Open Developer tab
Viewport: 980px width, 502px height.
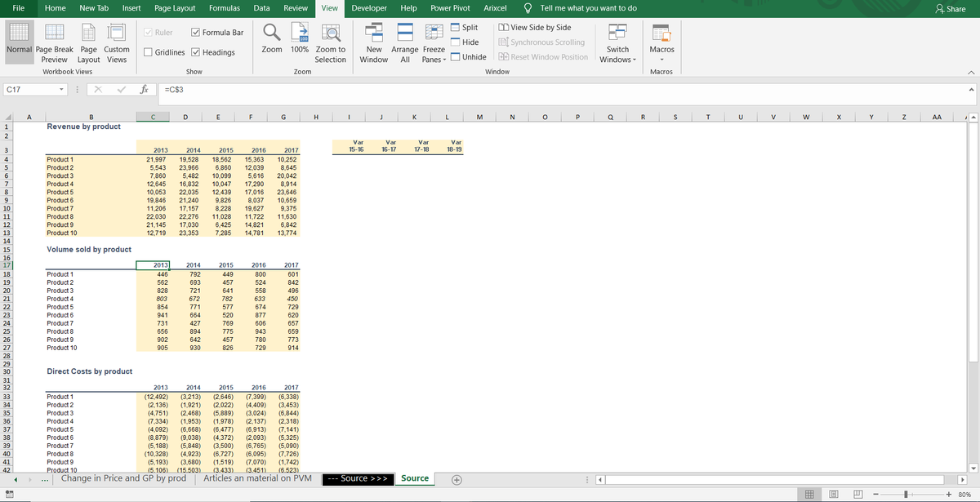(x=369, y=7)
